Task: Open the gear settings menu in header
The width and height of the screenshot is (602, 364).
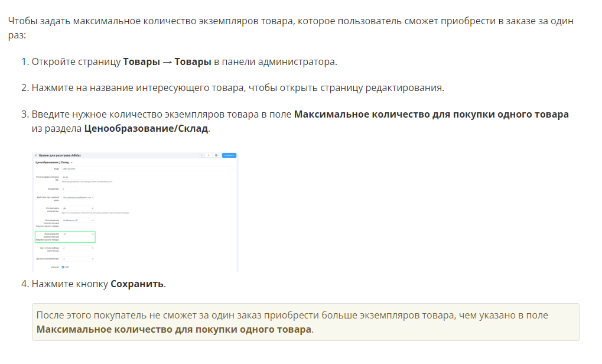Action: [217, 155]
